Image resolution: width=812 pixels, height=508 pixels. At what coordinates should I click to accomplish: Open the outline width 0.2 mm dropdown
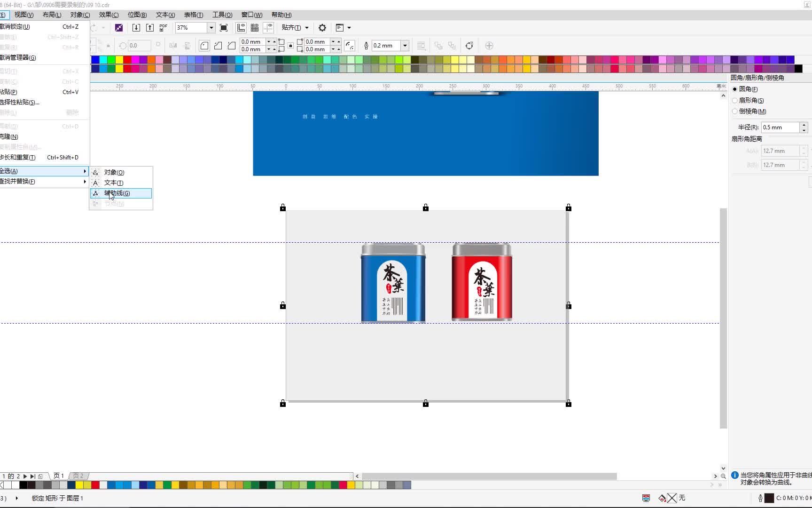[405, 46]
